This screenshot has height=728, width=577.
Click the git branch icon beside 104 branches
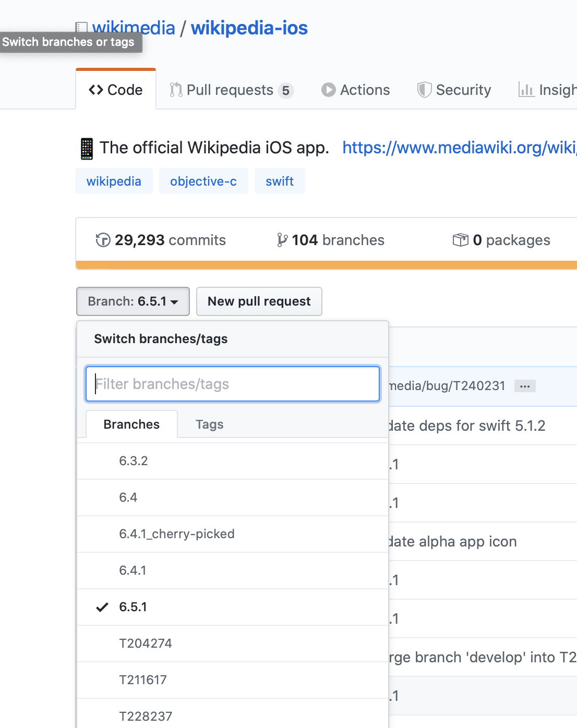point(282,240)
